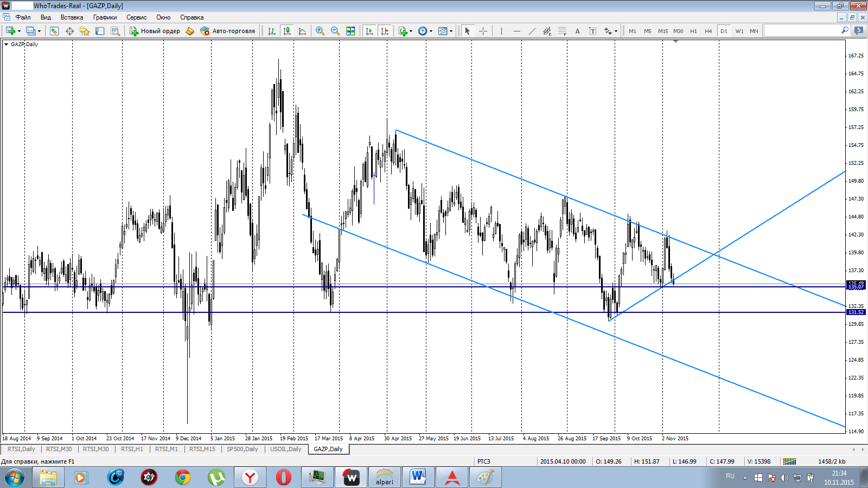
Task: Expand the templates dropdown
Action: (451, 31)
